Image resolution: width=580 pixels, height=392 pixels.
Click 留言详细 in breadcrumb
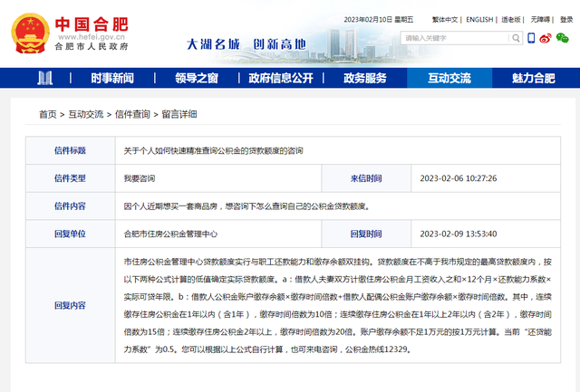point(179,115)
